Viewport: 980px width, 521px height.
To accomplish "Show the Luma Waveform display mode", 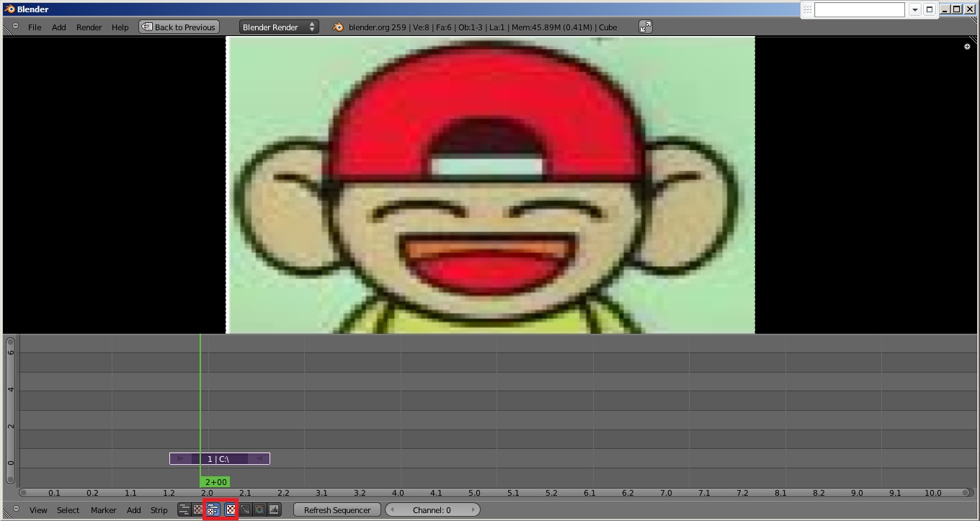I will [245, 509].
